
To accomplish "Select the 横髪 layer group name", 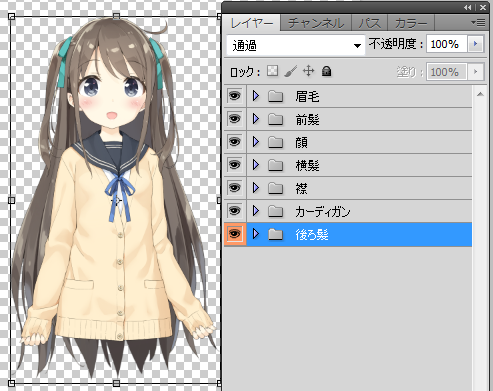I will [x=307, y=166].
